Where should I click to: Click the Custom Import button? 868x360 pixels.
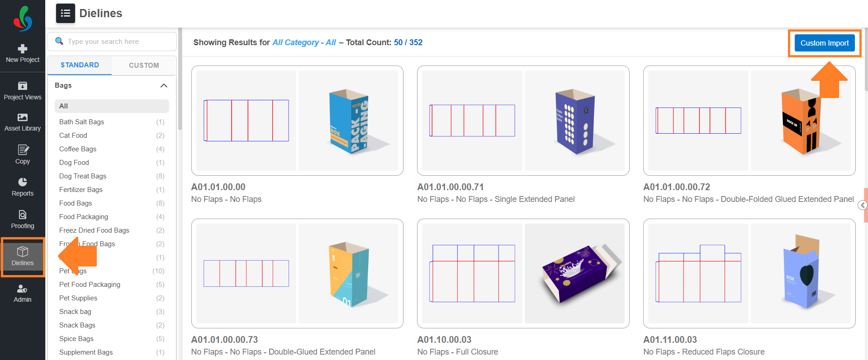(x=825, y=43)
